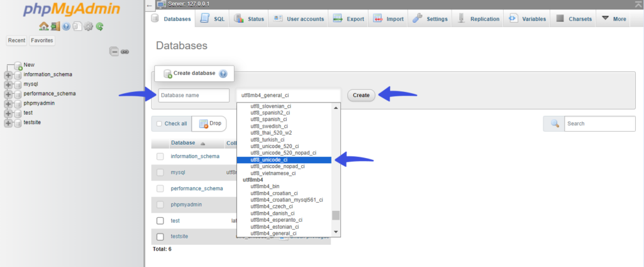Expand the mysql tree node
This screenshot has width=644, height=267.
pyautogui.click(x=8, y=84)
